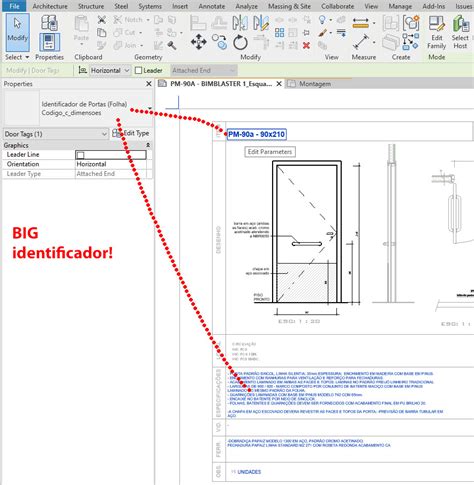Select Mirror - Draw Axis tool

(261, 23)
